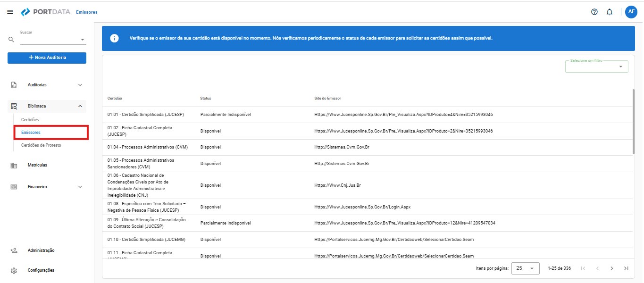Click the Biblioteca sidebar icon
This screenshot has width=644, height=283.
pos(14,107)
